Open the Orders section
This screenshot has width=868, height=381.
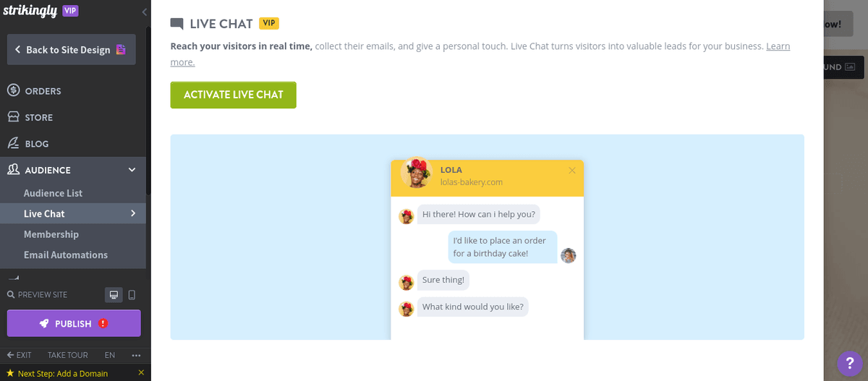tap(43, 91)
